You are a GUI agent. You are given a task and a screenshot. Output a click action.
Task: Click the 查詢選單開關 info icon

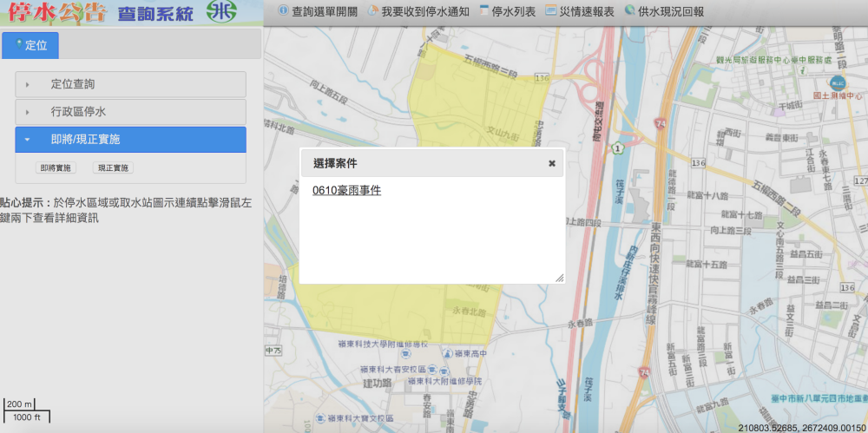coord(283,11)
